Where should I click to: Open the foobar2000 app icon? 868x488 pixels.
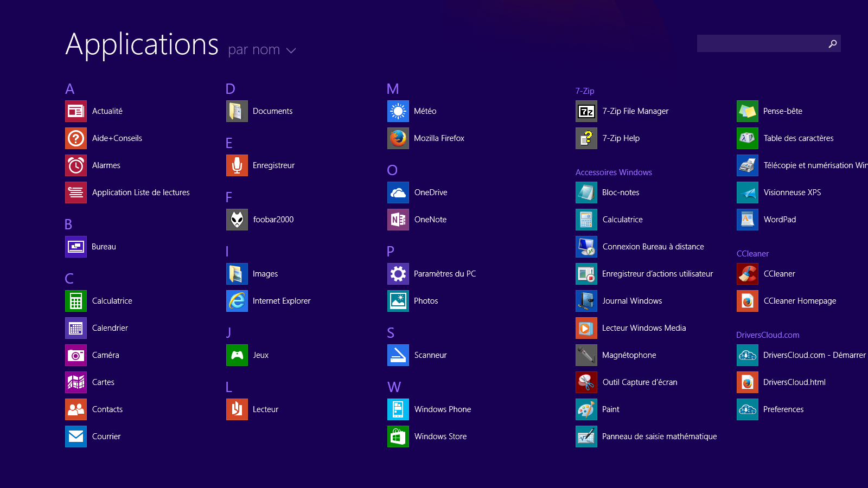coord(237,220)
